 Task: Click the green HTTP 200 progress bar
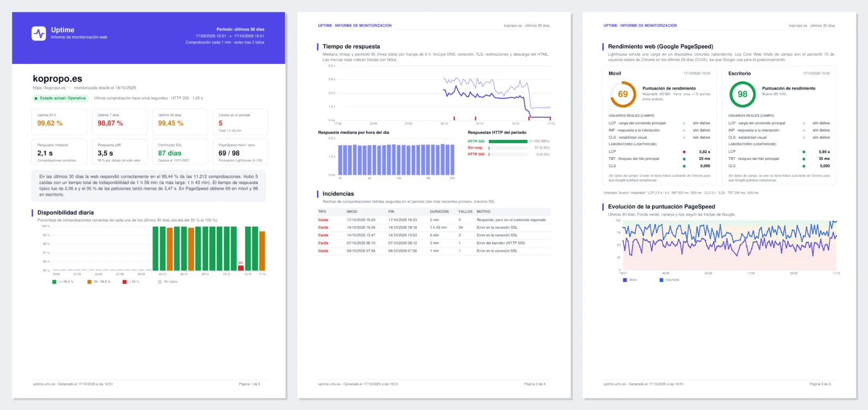click(x=508, y=142)
